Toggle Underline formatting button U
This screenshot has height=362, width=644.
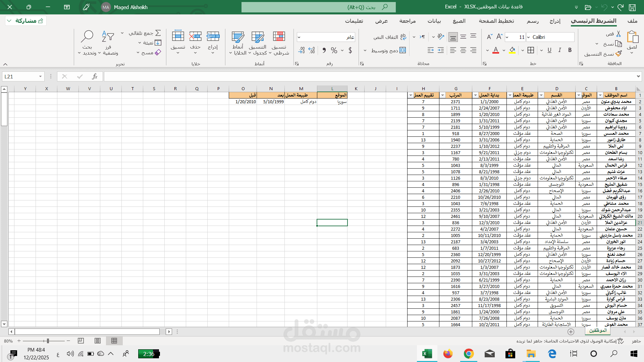tap(549, 50)
